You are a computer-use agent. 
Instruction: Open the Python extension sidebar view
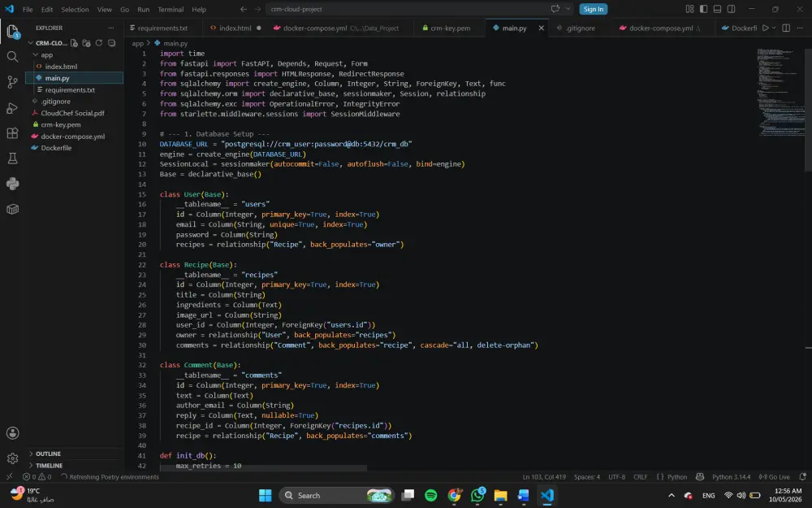click(x=12, y=184)
